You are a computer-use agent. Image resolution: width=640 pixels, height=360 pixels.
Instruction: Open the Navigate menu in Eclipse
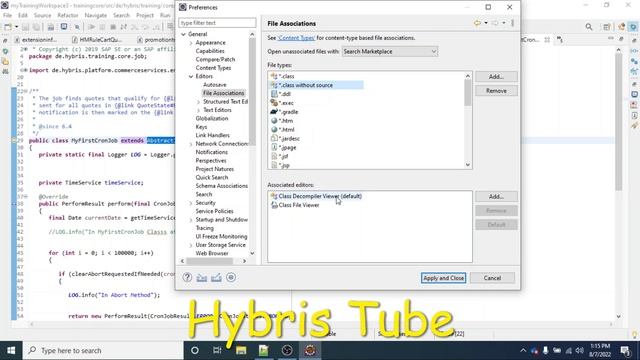[96, 15]
